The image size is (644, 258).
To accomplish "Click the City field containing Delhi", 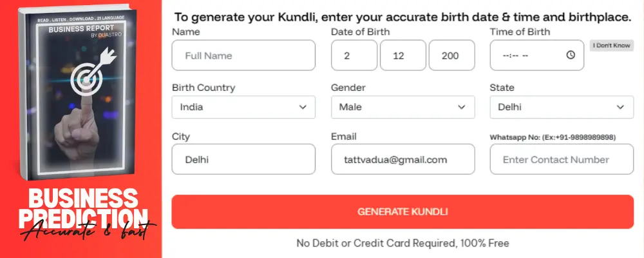I will point(243,159).
